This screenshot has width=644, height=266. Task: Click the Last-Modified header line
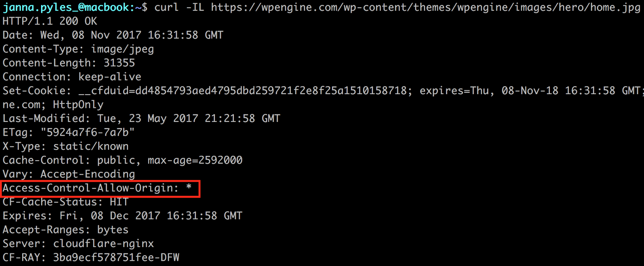(141, 118)
